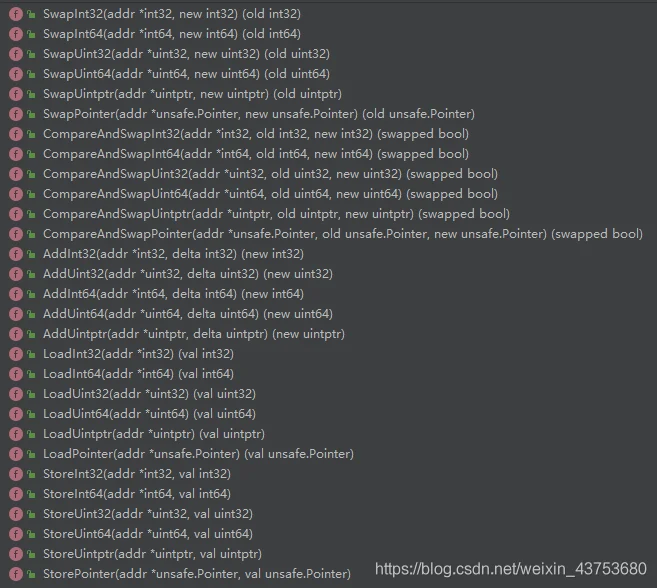The height and width of the screenshot is (588, 657).
Task: Select the AddUint64 function entry
Action: [188, 314]
